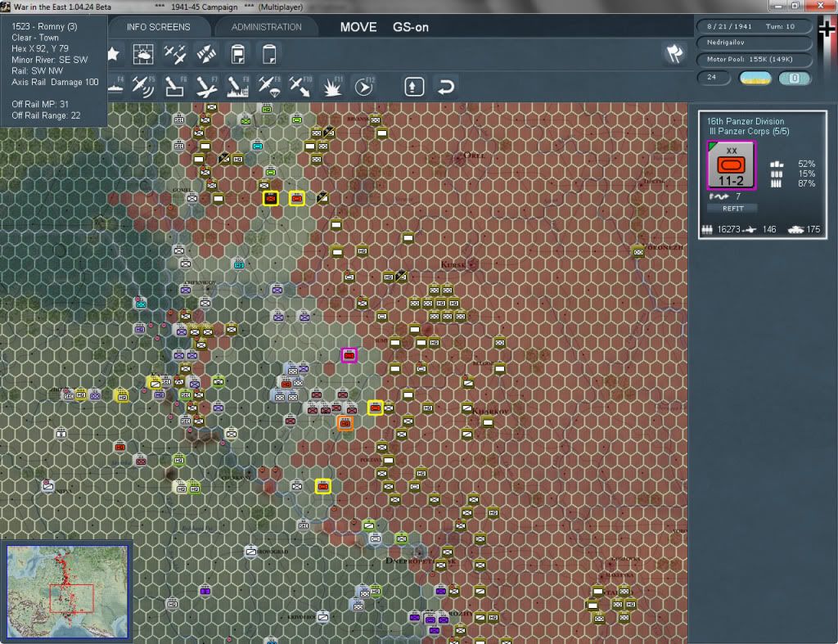Click the blank clipboard icon

(x=269, y=54)
